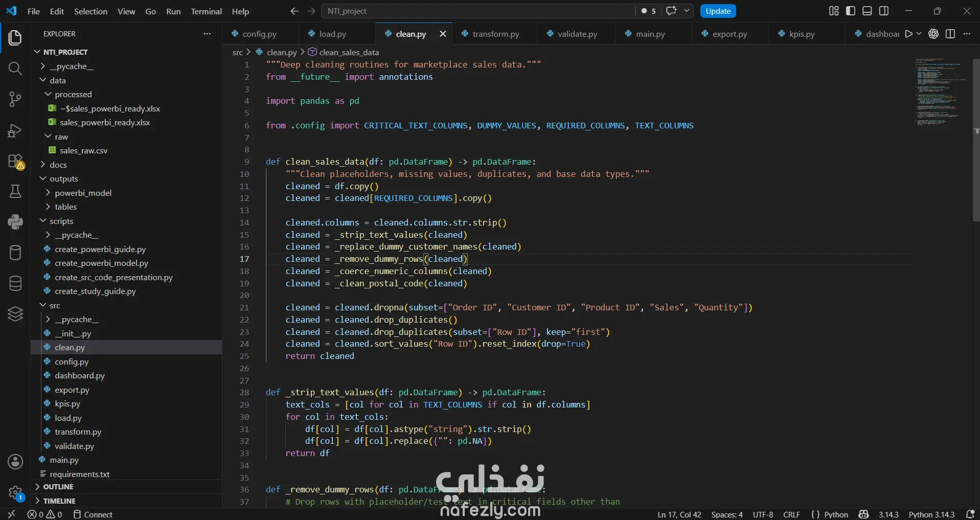Open the Manage gear settings menu
This screenshot has width=980, height=520.
pyautogui.click(x=15, y=493)
